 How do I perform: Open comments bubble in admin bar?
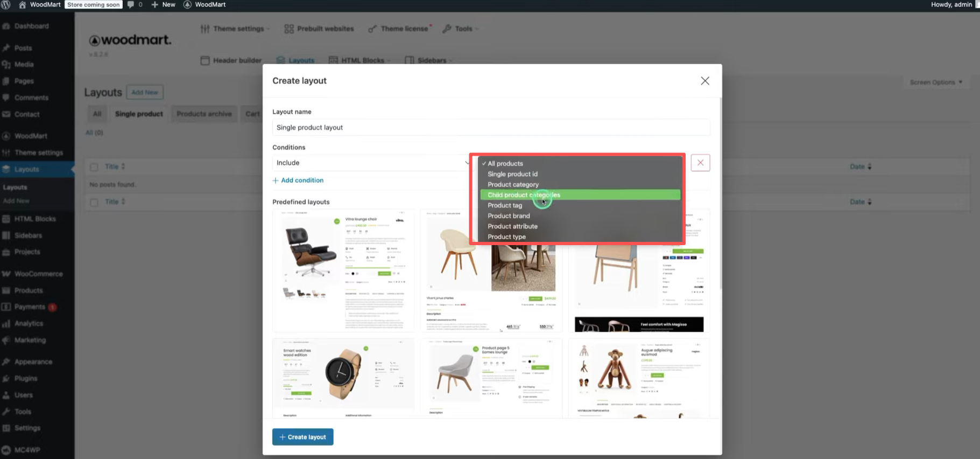click(x=135, y=5)
